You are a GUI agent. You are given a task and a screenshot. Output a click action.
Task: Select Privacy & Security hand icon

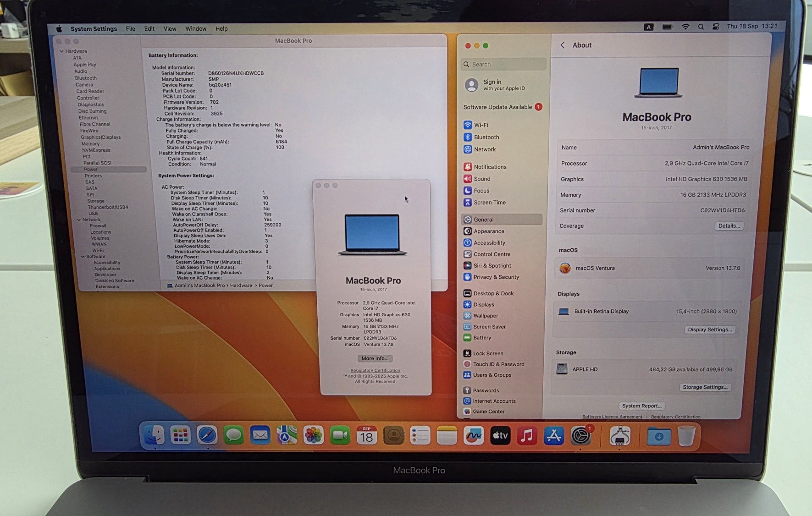(467, 277)
